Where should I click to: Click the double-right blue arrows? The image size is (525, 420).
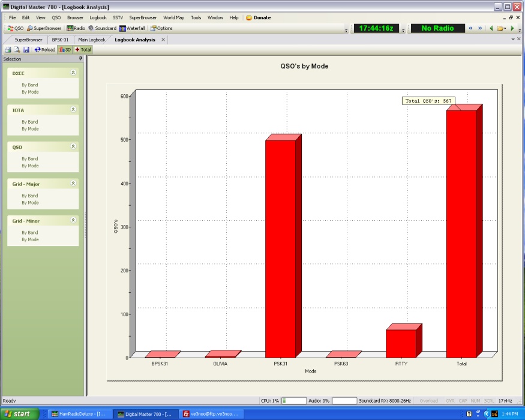pyautogui.click(x=480, y=28)
